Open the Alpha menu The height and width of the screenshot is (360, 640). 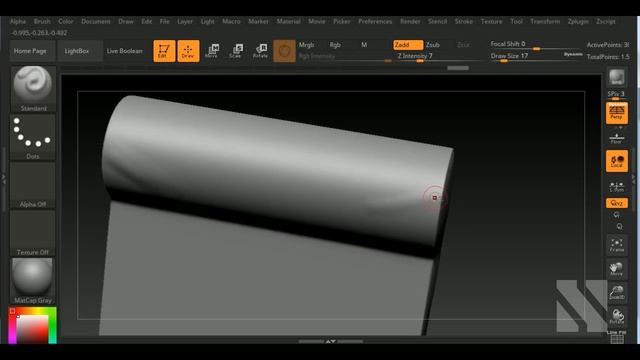point(18,21)
